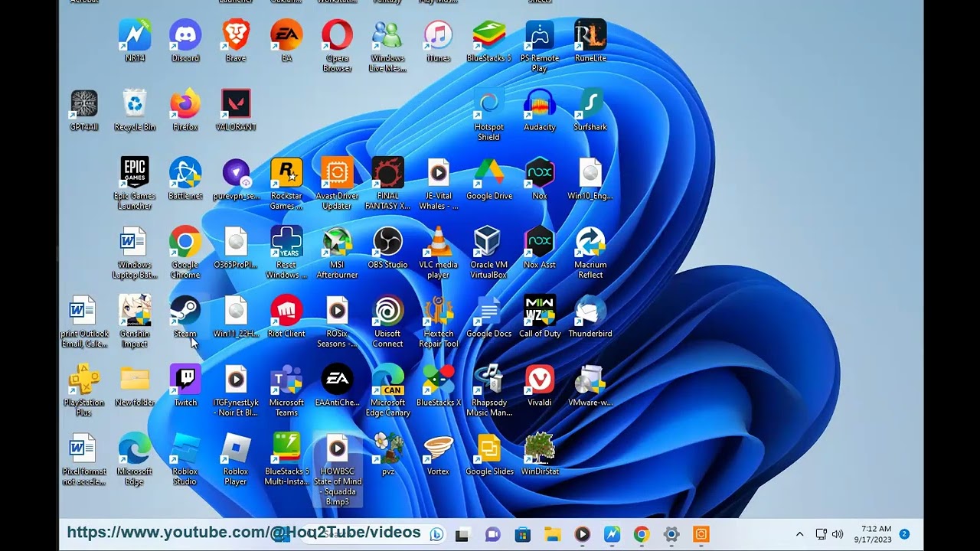Select the Thunderbird desktop icon

pyautogui.click(x=590, y=317)
